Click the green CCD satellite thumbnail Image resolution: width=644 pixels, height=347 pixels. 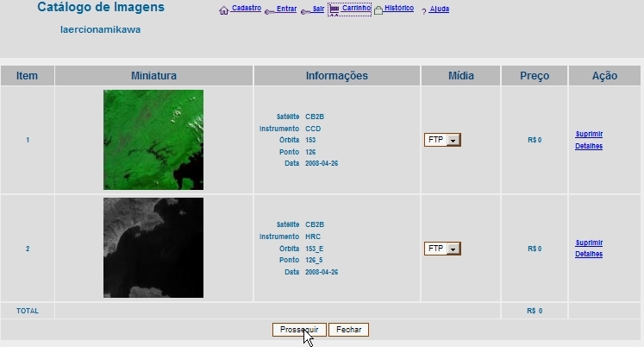[153, 140]
